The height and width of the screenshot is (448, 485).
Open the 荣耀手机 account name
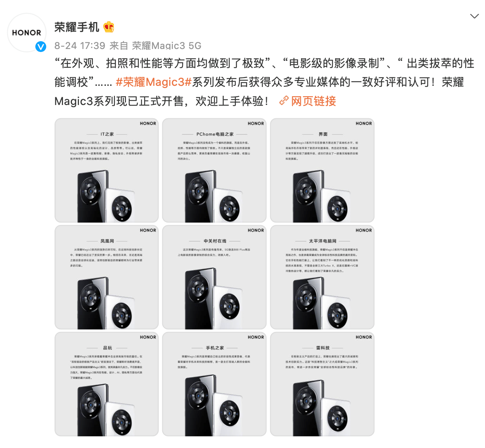coord(77,27)
